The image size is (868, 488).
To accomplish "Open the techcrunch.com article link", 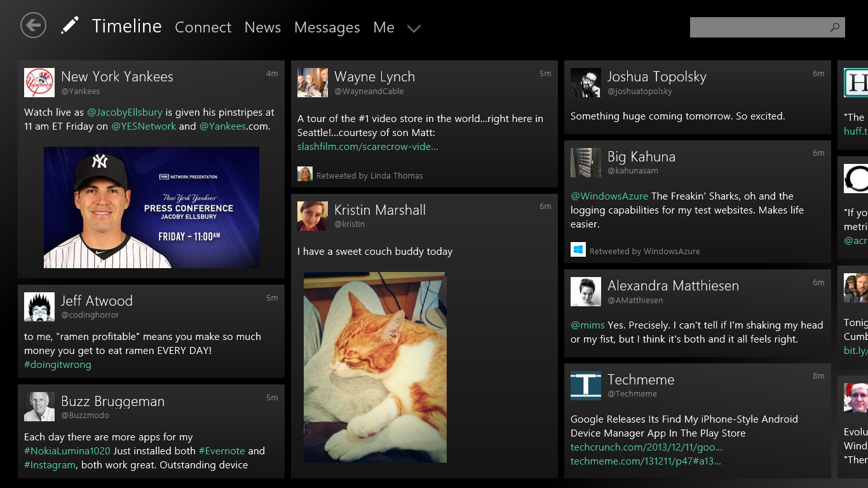I will point(646,447).
